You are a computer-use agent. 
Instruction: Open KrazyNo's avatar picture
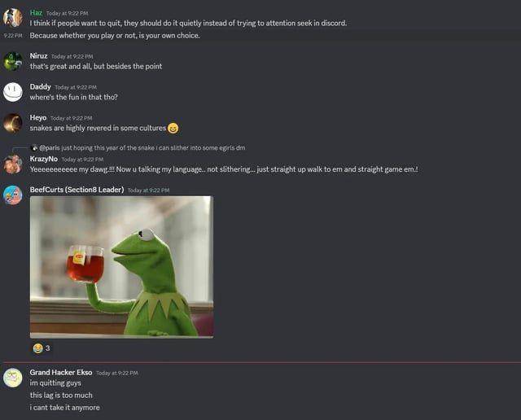pyautogui.click(x=13, y=164)
